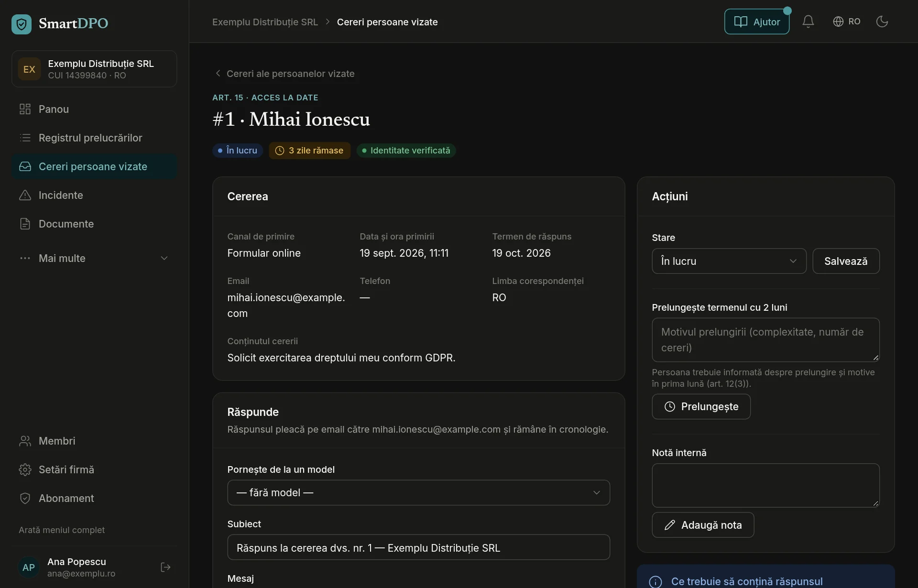The width and height of the screenshot is (918, 588).
Task: Click the Salvează button
Action: click(846, 261)
